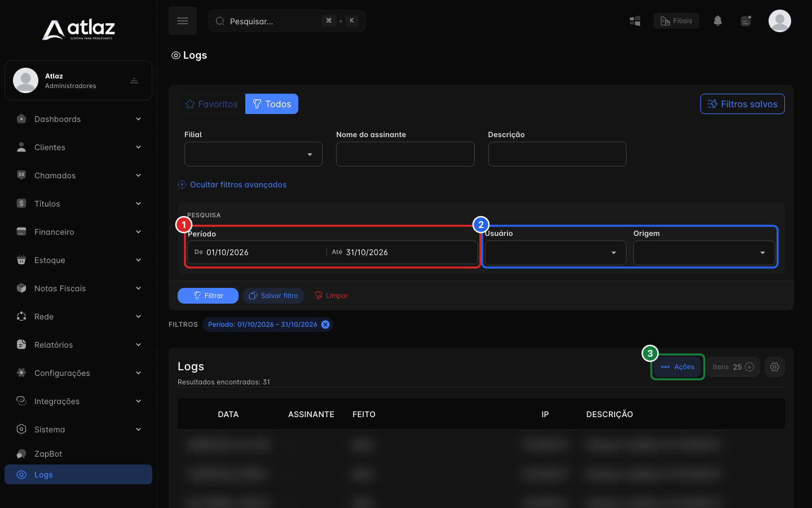Viewport: 812px width, 508px height.
Task: Click the Filiais button in header
Action: click(x=676, y=21)
